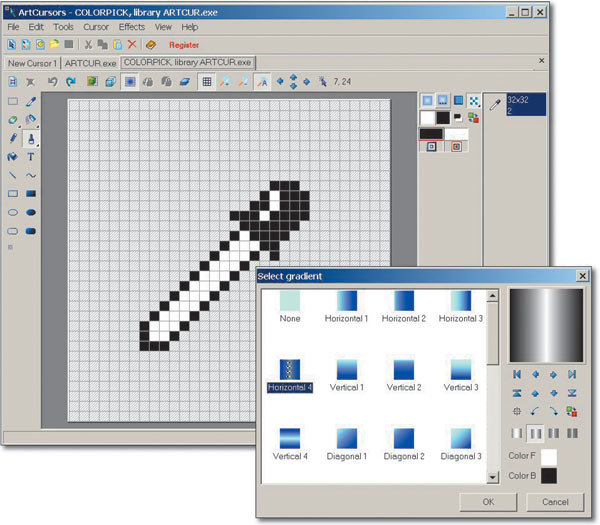
Task: Click the gradient list scroll down arrow
Action: 492,477
